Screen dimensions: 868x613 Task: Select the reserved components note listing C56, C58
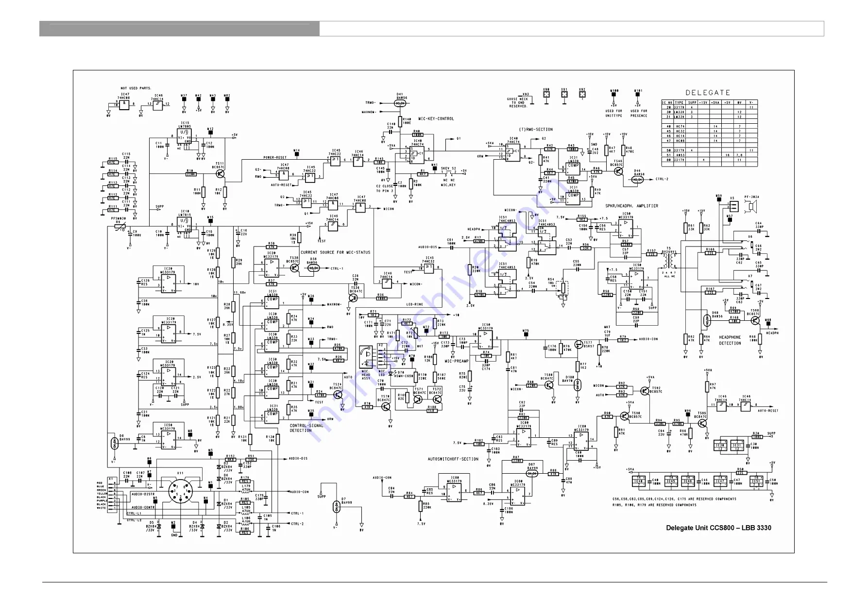point(674,499)
